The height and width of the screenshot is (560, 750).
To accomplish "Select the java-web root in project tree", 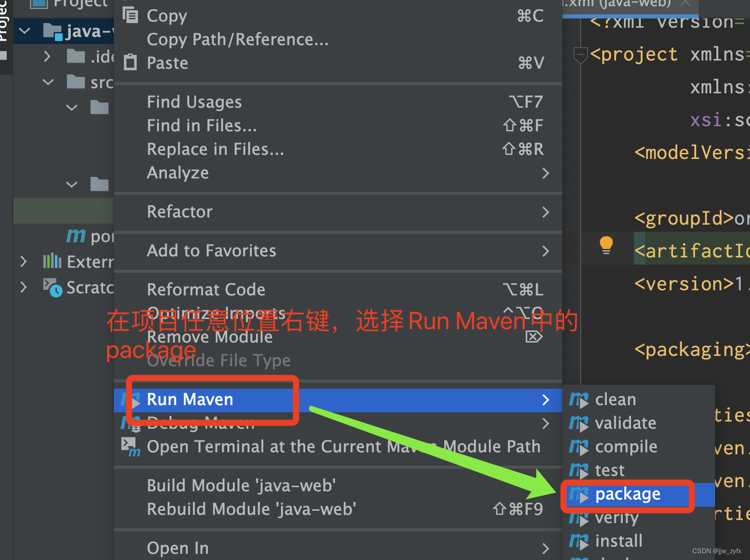I will pos(64,31).
